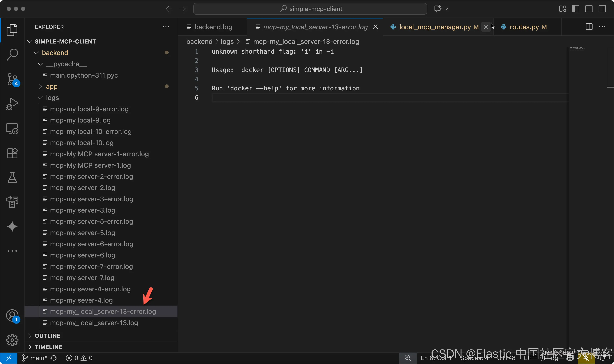The height and width of the screenshot is (364, 614).
Task: Split the editor to the right
Action: (589, 27)
